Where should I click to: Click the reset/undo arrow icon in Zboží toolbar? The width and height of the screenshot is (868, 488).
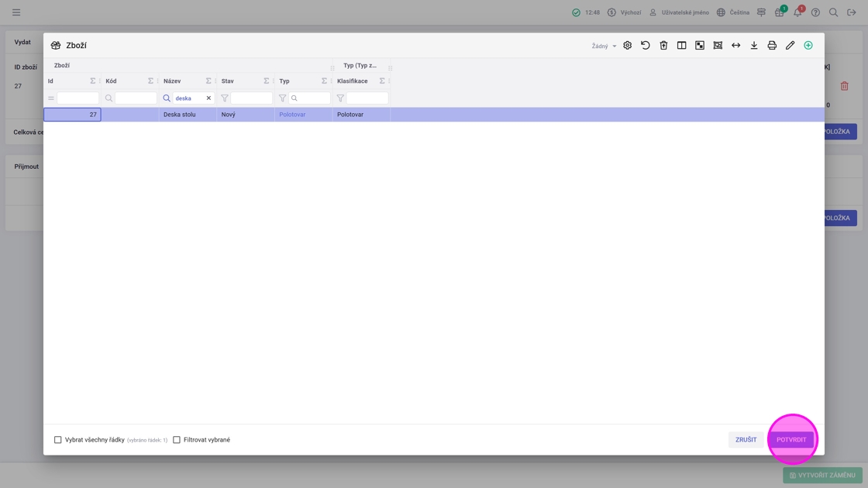tap(646, 46)
